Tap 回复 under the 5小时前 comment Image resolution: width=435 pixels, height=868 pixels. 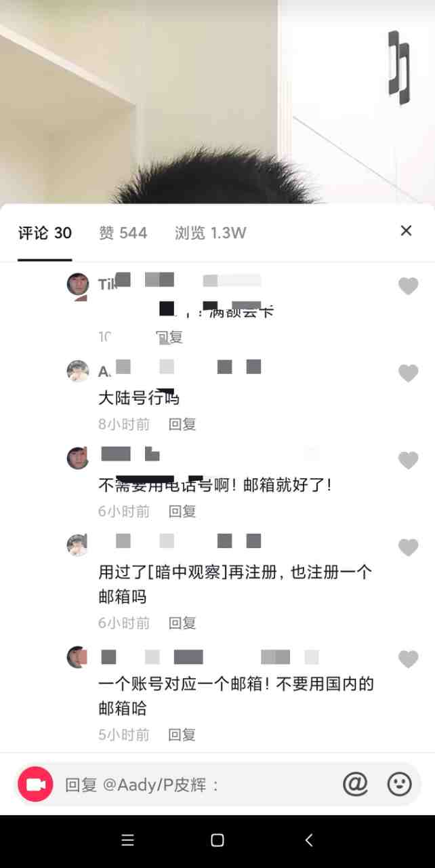tap(182, 734)
